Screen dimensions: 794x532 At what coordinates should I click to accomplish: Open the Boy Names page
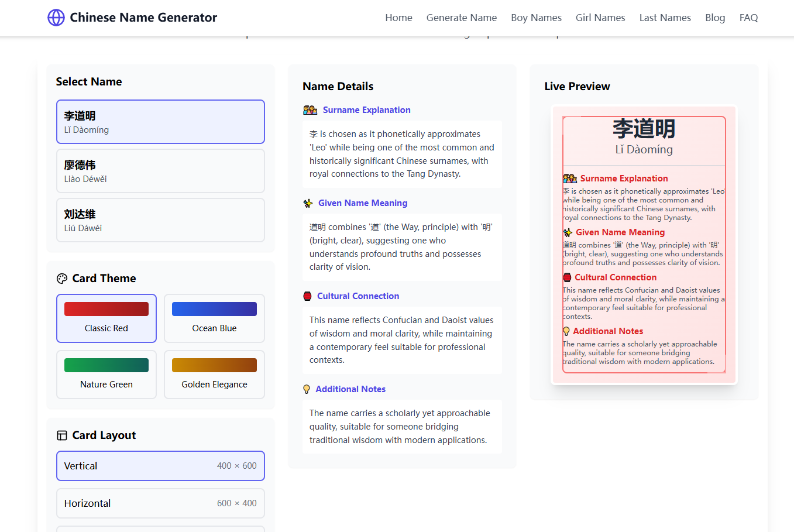pos(536,18)
